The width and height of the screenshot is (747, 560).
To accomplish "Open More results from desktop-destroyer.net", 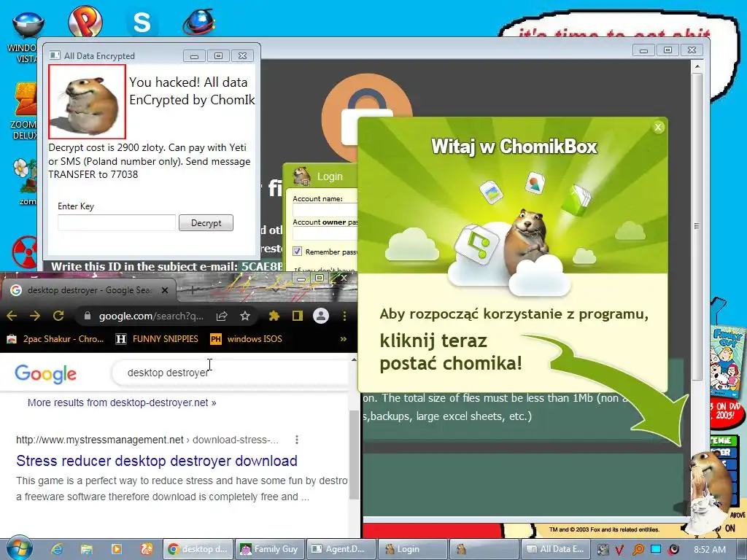I will [x=122, y=402].
